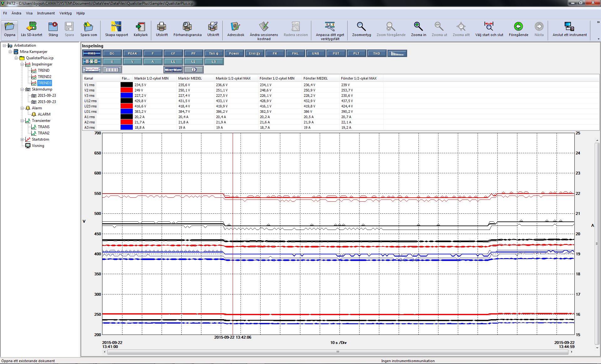The height and width of the screenshot is (364, 601).
Task: Expand the Startström tree node
Action: [22, 139]
